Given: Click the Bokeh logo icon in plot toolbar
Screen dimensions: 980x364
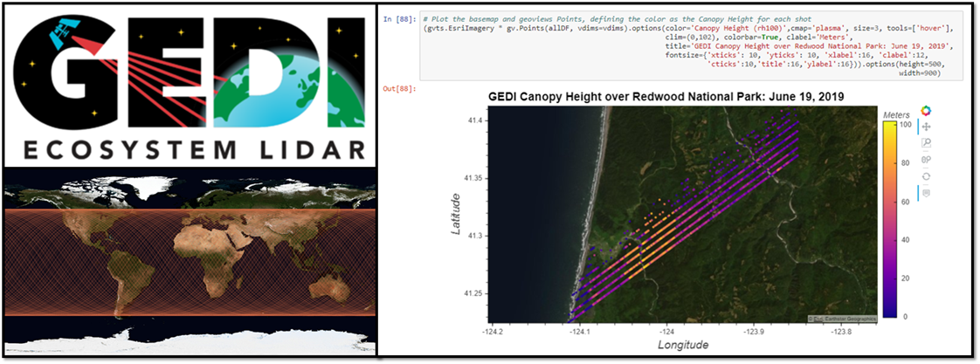Looking at the screenshot, I should [926, 111].
